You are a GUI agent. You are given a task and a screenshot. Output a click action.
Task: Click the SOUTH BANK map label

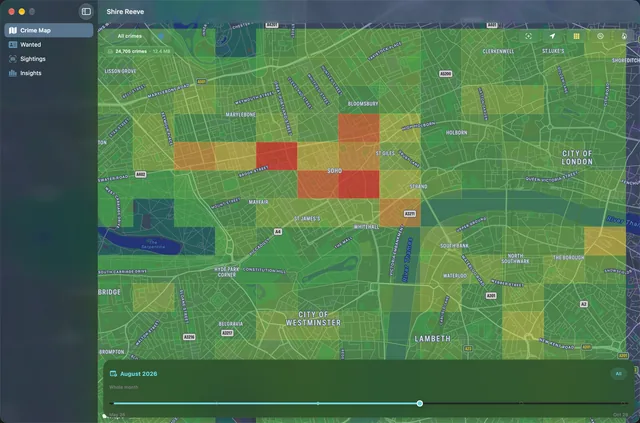click(x=454, y=246)
